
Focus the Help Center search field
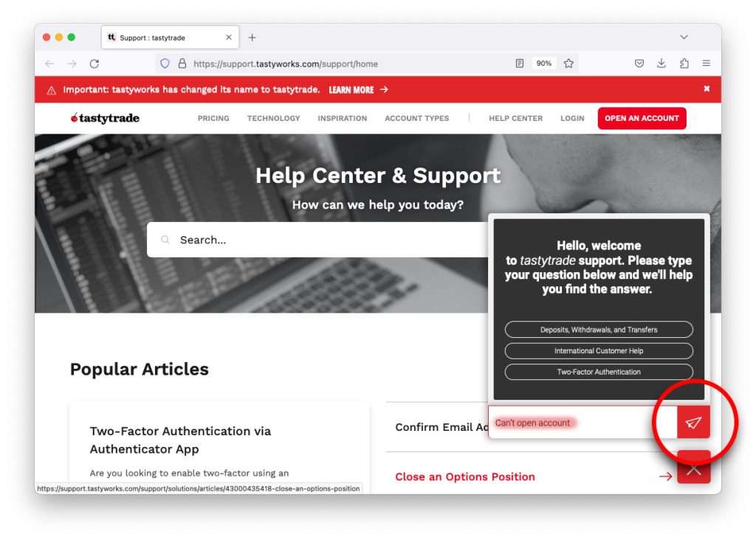[x=317, y=240]
